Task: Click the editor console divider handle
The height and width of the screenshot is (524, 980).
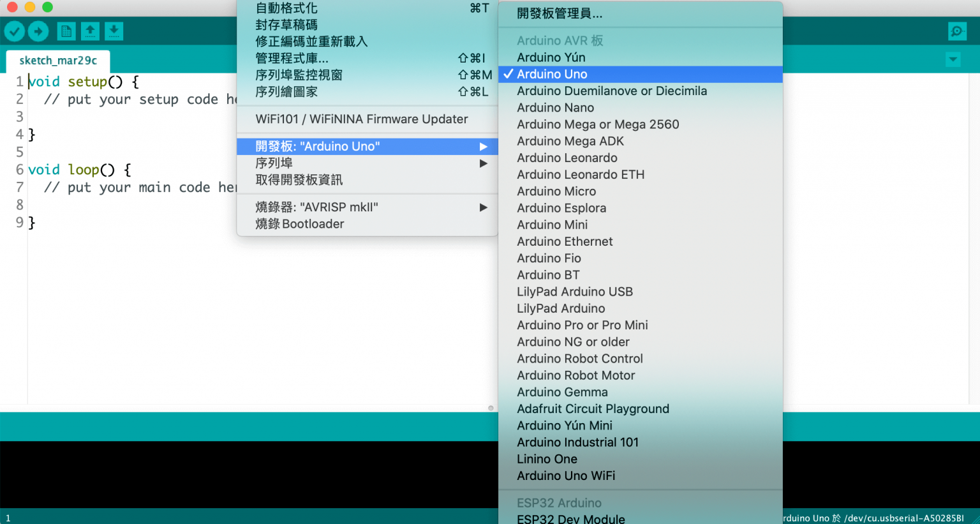Action: 491,408
